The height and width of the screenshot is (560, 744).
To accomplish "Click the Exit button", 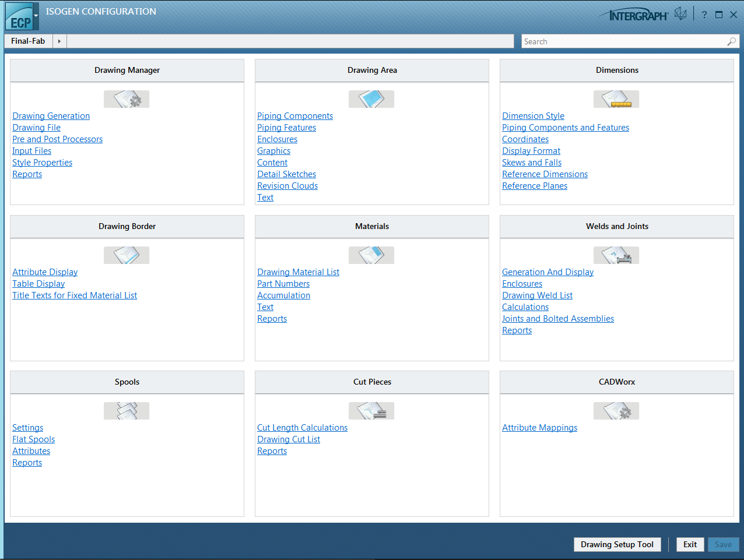I will tap(690, 544).
